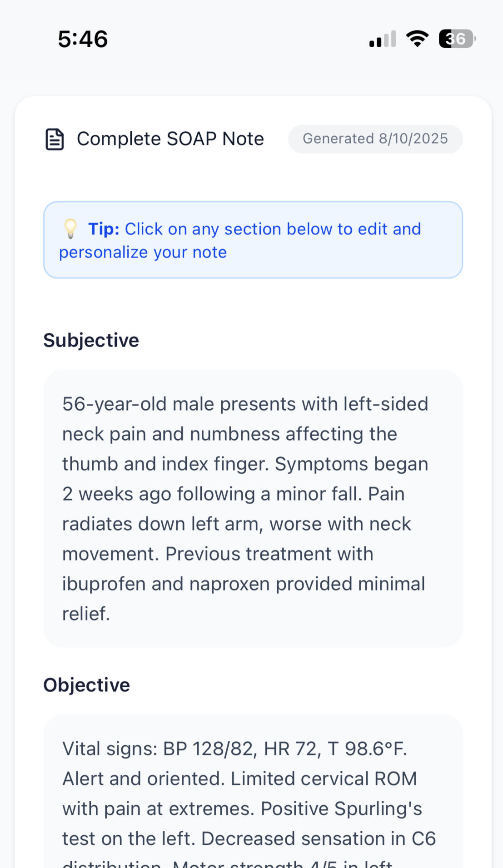Tap the lightbulb icon in the tip banner
This screenshot has width=503, height=868.
[70, 228]
